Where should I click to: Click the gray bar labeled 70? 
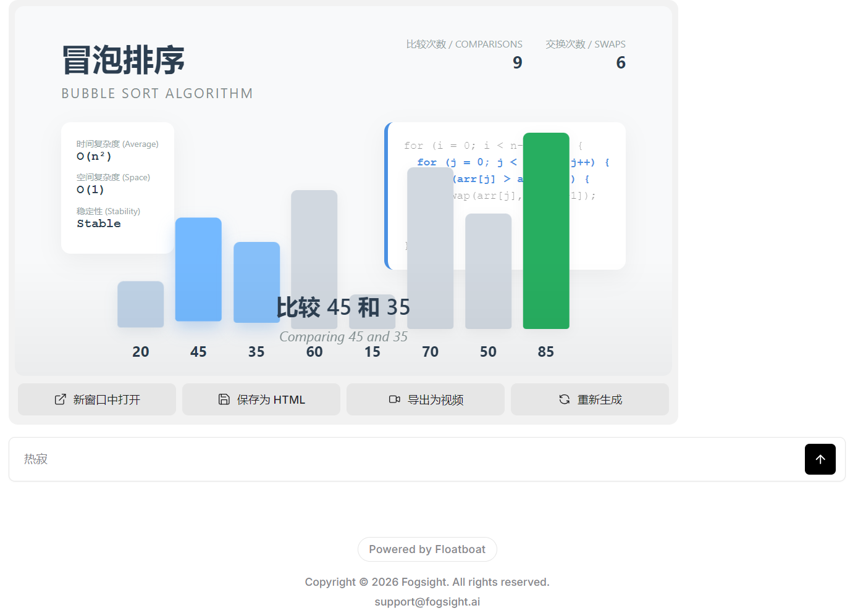[x=431, y=248]
